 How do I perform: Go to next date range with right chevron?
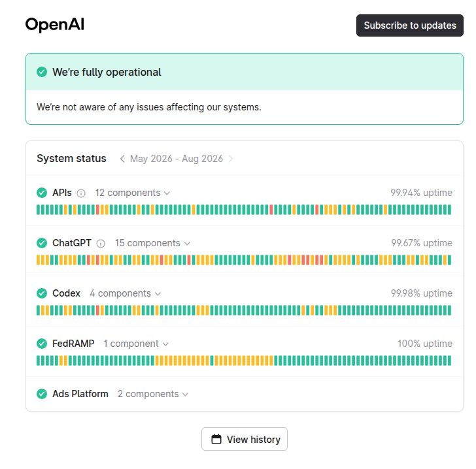pyautogui.click(x=231, y=159)
